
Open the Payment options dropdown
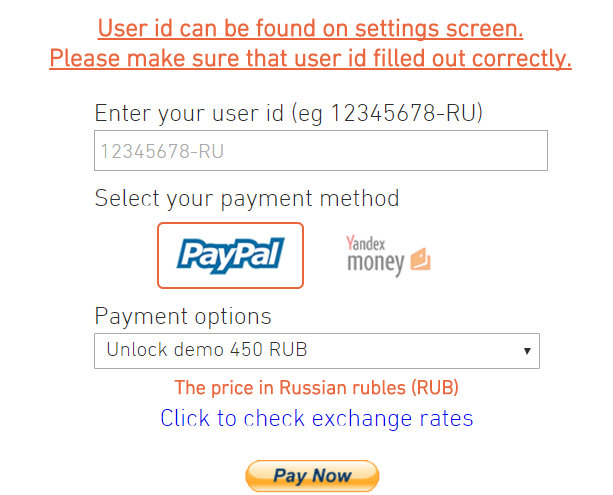pos(316,351)
